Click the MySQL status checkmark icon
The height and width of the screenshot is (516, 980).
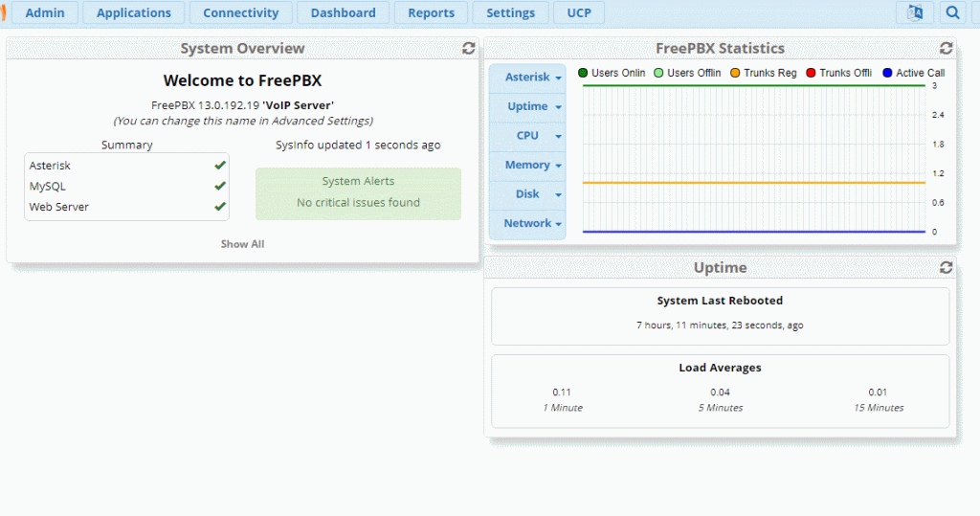click(x=220, y=186)
